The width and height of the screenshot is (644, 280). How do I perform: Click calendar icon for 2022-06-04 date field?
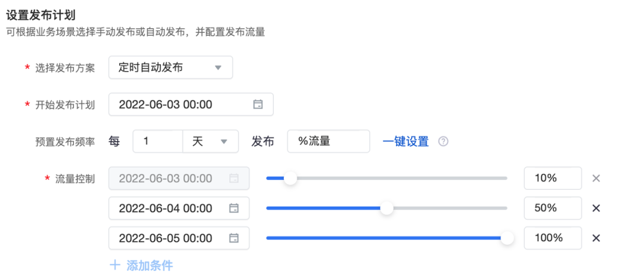point(234,208)
